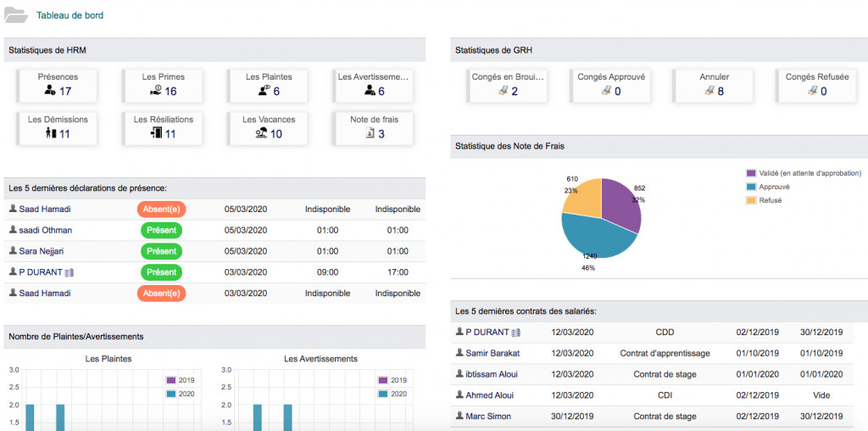Click the Les Démissions door icon

tap(50, 134)
